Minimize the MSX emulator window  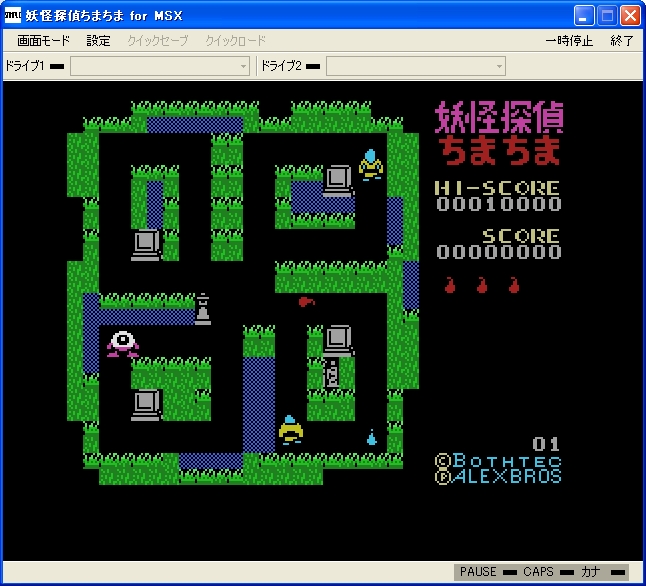(584, 16)
